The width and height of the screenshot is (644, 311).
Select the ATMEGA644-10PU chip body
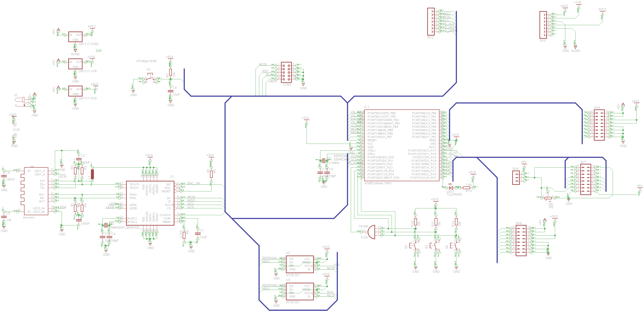click(x=402, y=145)
